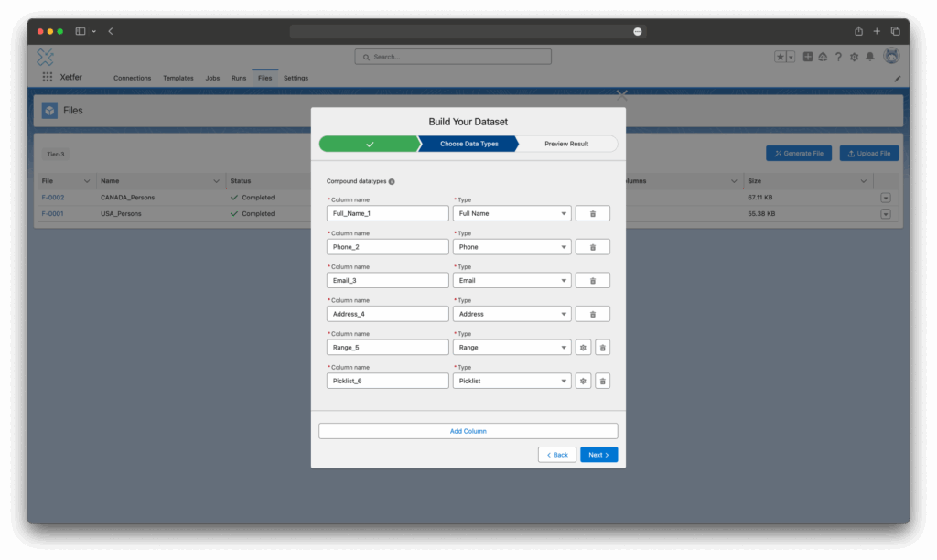This screenshot has height=560, width=937.
Task: Open Type dropdown showing Address
Action: (512, 314)
